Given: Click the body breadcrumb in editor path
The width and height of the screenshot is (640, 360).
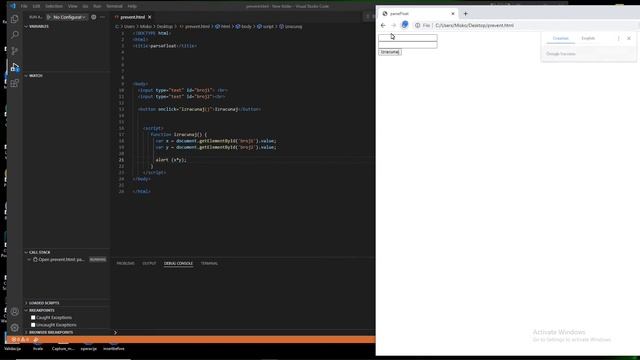Looking at the screenshot, I should click(246, 27).
